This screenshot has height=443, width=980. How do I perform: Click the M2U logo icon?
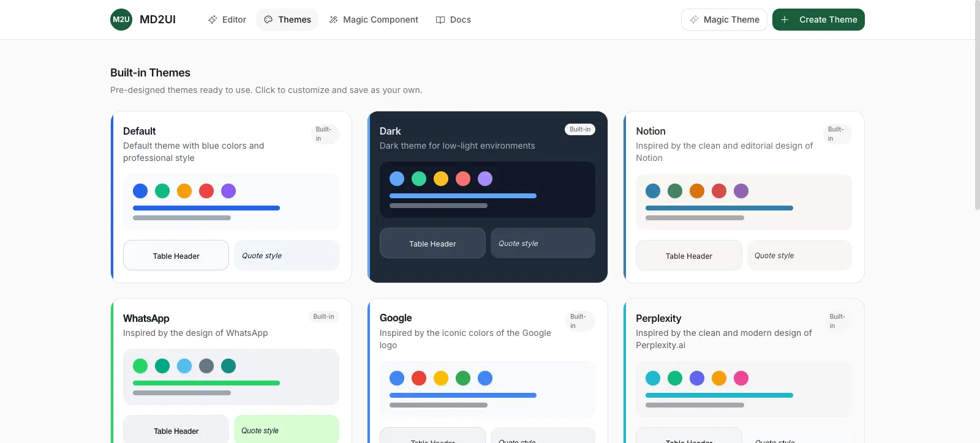pos(121,20)
